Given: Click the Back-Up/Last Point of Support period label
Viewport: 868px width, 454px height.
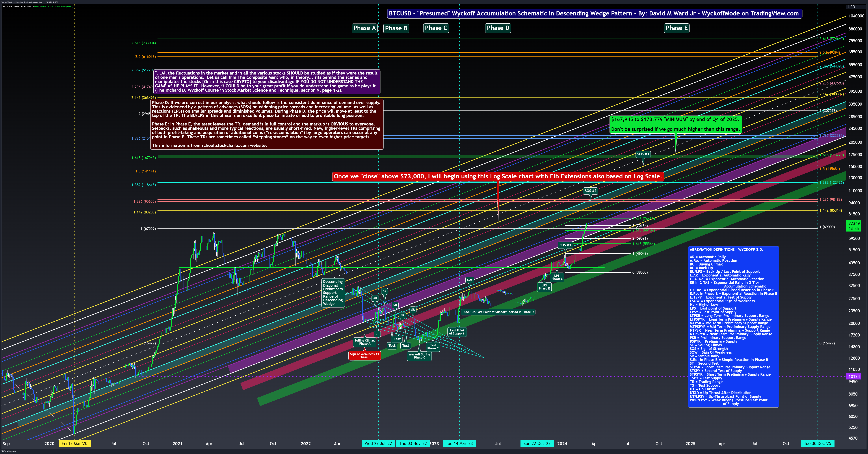Looking at the screenshot, I should [x=498, y=312].
